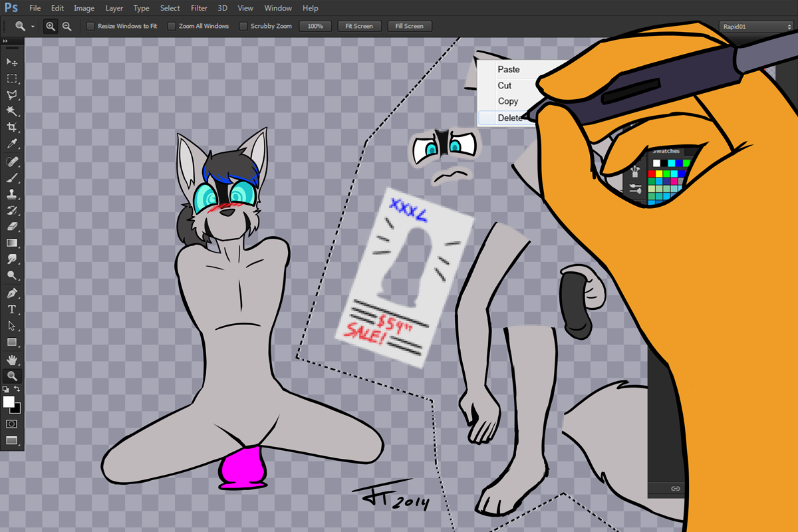Open the Layer menu
The height and width of the screenshot is (532, 798).
[114, 8]
